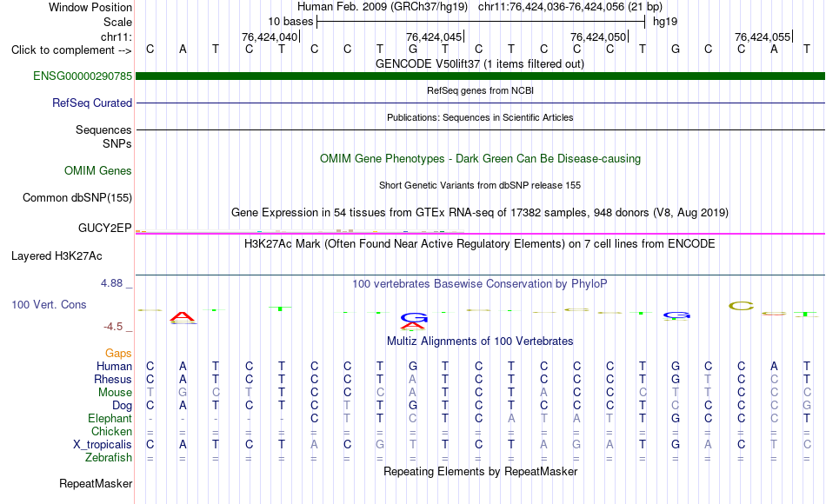Click the Common dbSNP(155) track label
Image resolution: width=826 pixels, height=504 pixels.
pyautogui.click(x=77, y=197)
